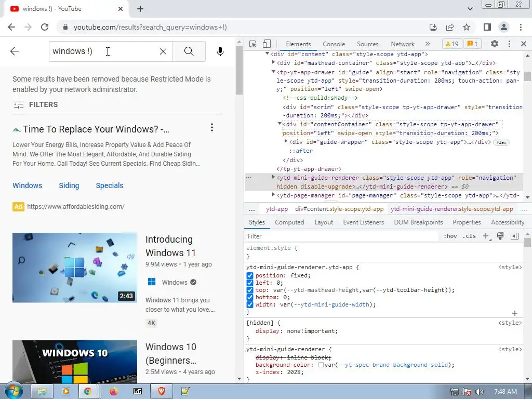Screen dimensions: 532x399
Task: Click the 'Introducing Windows 11' video title
Action: tap(170, 246)
